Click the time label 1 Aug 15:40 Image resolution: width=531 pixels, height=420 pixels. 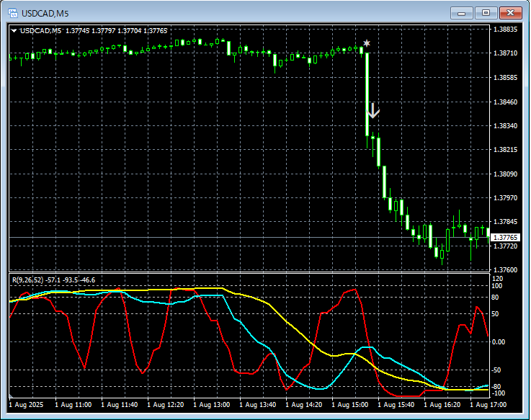tap(396, 405)
